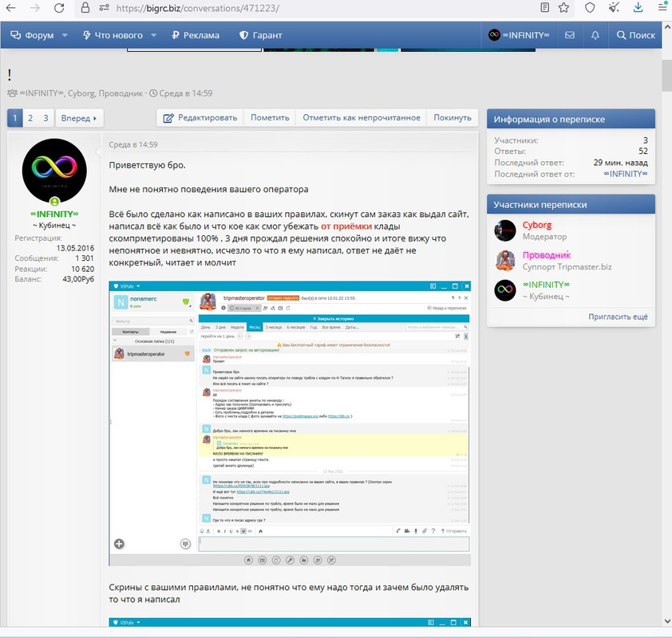Click the browser forward arrow
Screen dimensions: 672x638
(34, 8)
